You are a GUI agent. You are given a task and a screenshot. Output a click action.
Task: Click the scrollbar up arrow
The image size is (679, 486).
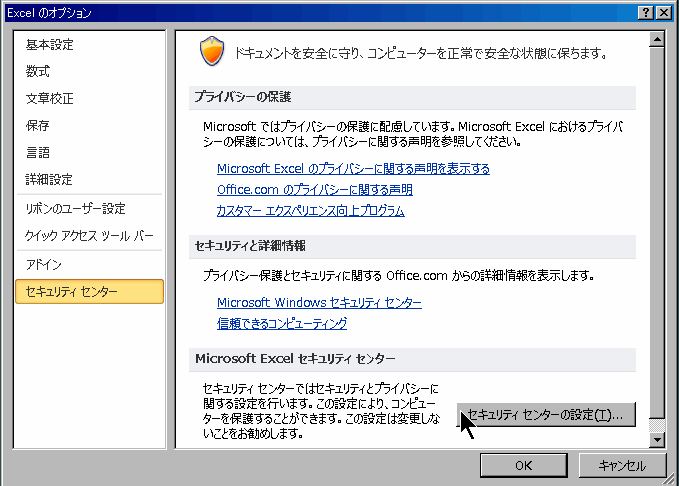pos(657,39)
